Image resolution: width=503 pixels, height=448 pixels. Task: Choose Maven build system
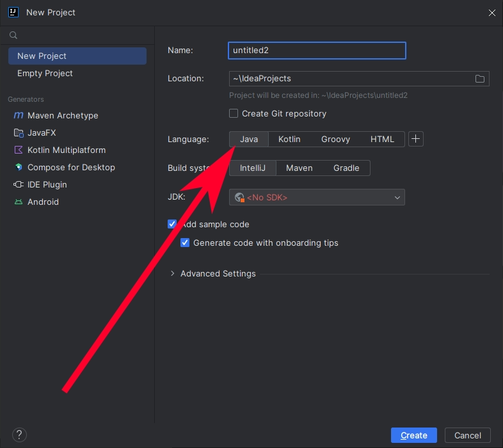click(299, 168)
